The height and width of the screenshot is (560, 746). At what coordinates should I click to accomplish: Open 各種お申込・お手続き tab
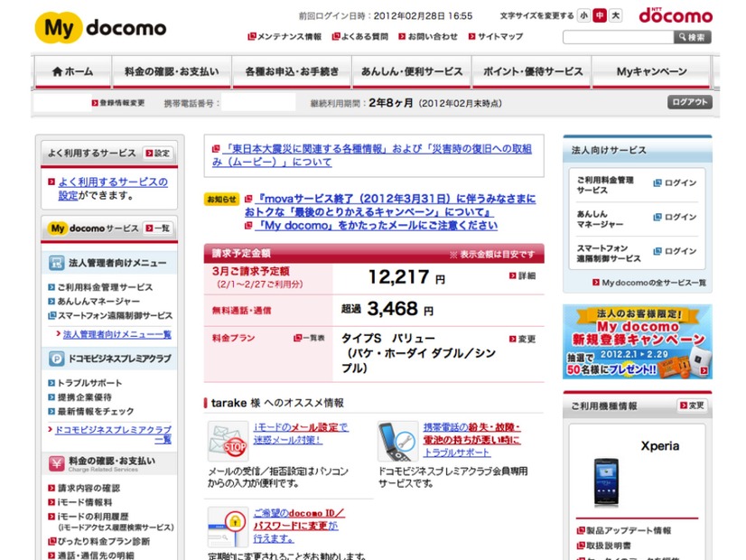[x=292, y=72]
